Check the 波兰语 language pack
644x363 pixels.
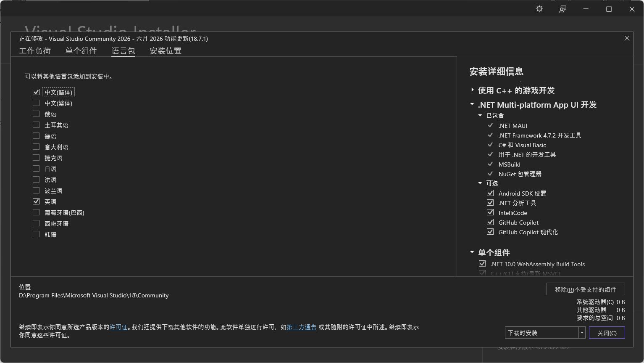[36, 191]
